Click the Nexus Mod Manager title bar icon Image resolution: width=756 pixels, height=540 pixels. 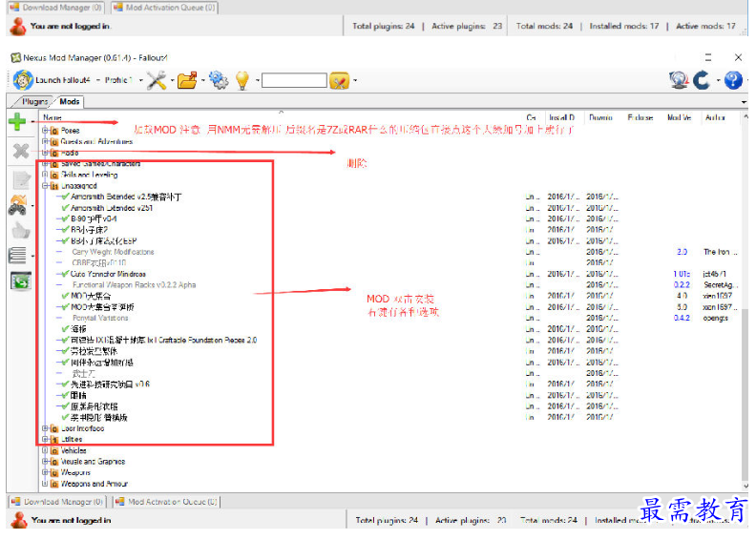pos(16,58)
